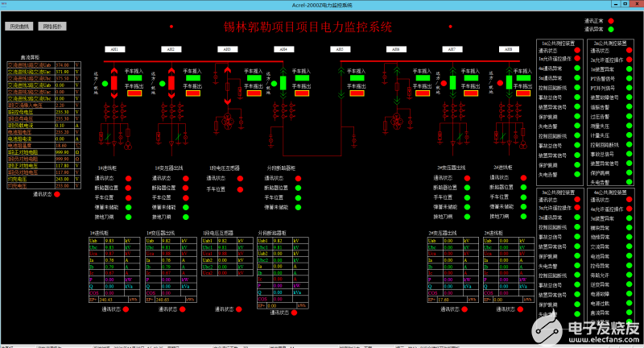
Task: Click 2#变压器出线 通讯状态 red light
Action: pyautogui.click(x=467, y=178)
